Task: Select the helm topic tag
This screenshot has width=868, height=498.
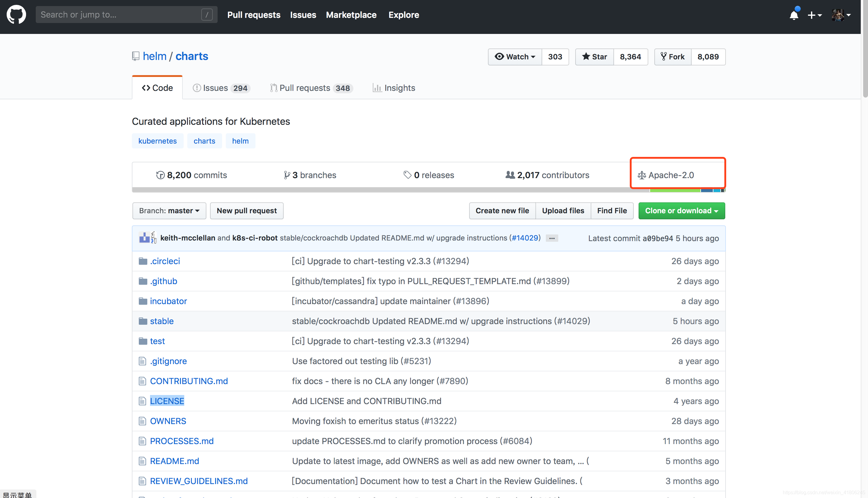Action: (x=241, y=141)
